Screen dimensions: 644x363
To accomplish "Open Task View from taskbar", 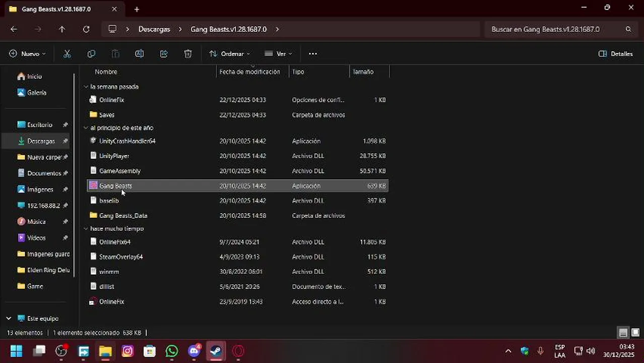I will 39,351.
